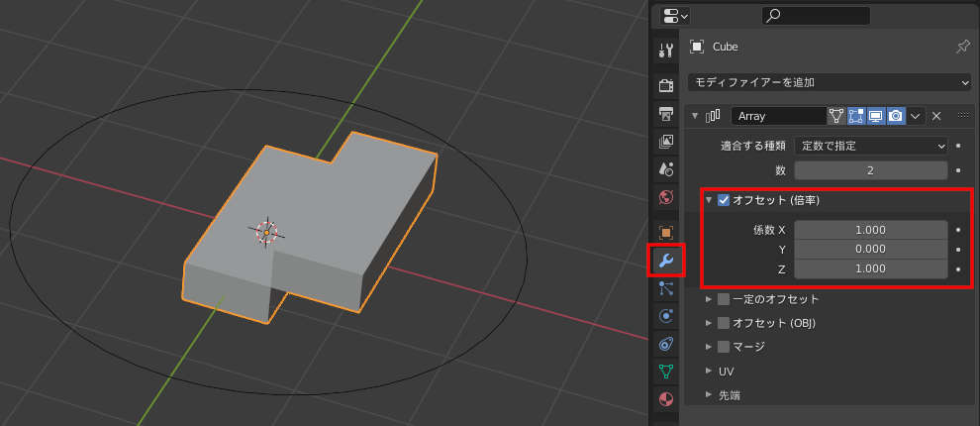980x426 pixels.
Task: Open the Render properties tab
Action: [666, 86]
